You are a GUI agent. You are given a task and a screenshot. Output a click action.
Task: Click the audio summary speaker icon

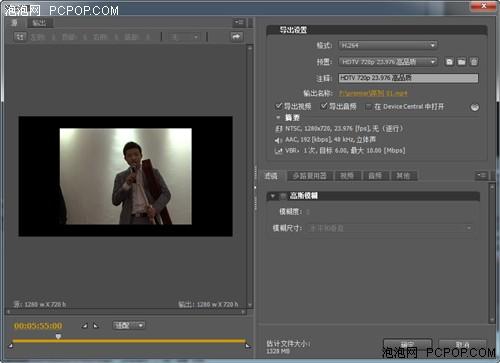click(279, 140)
